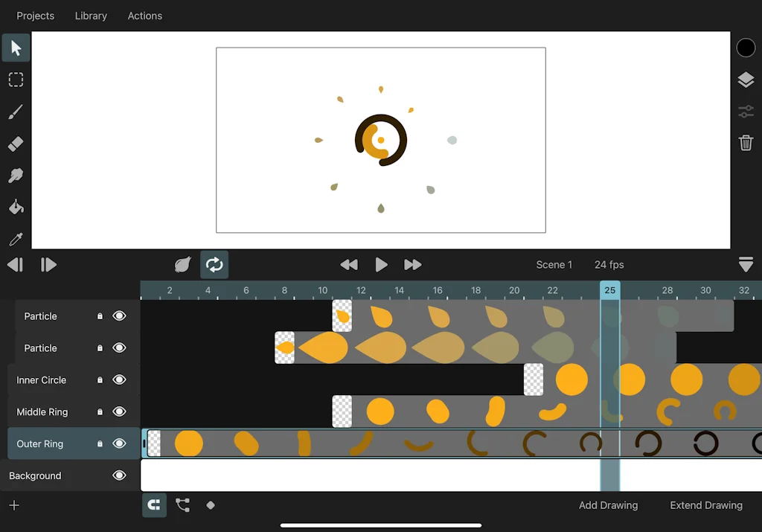The width and height of the screenshot is (762, 532).
Task: Select second Particle's first large teardrop drawing
Action: 323,348
